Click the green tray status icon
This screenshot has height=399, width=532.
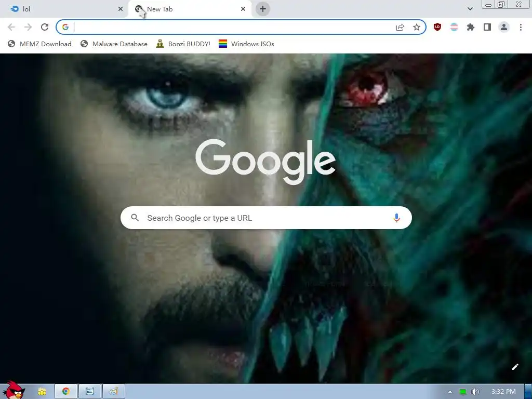[463, 392]
